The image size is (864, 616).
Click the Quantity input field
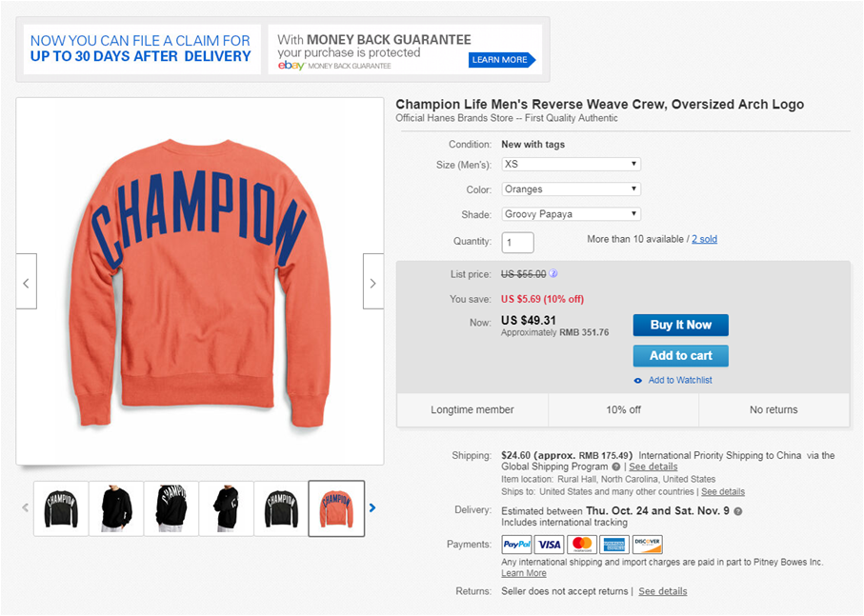coord(518,242)
